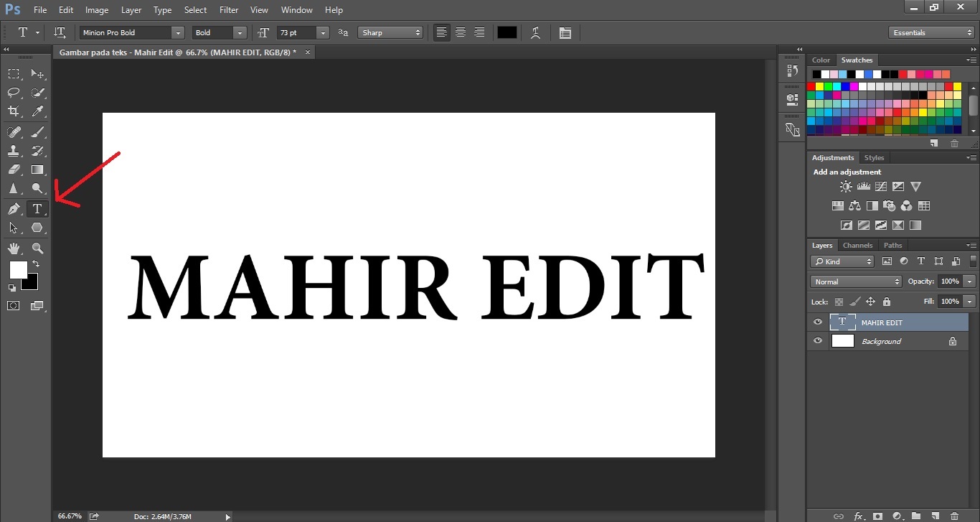Viewport: 980px width, 522px height.
Task: Expand the Opacity dropdown arrow
Action: click(969, 281)
